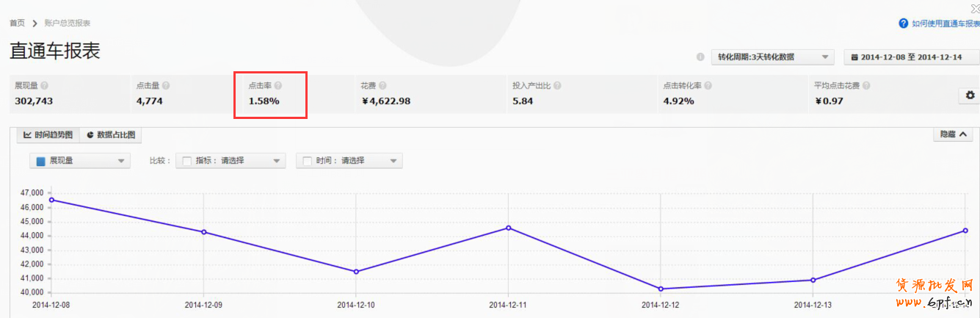The height and width of the screenshot is (318, 980).
Task: Enable the 时间 comparison checkbox
Action: pyautogui.click(x=307, y=161)
